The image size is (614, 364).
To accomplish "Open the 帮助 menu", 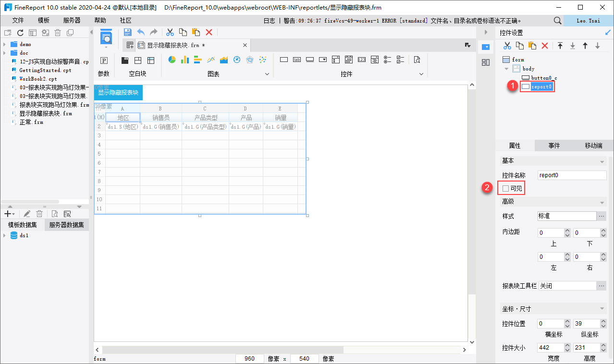I will pos(100,21).
